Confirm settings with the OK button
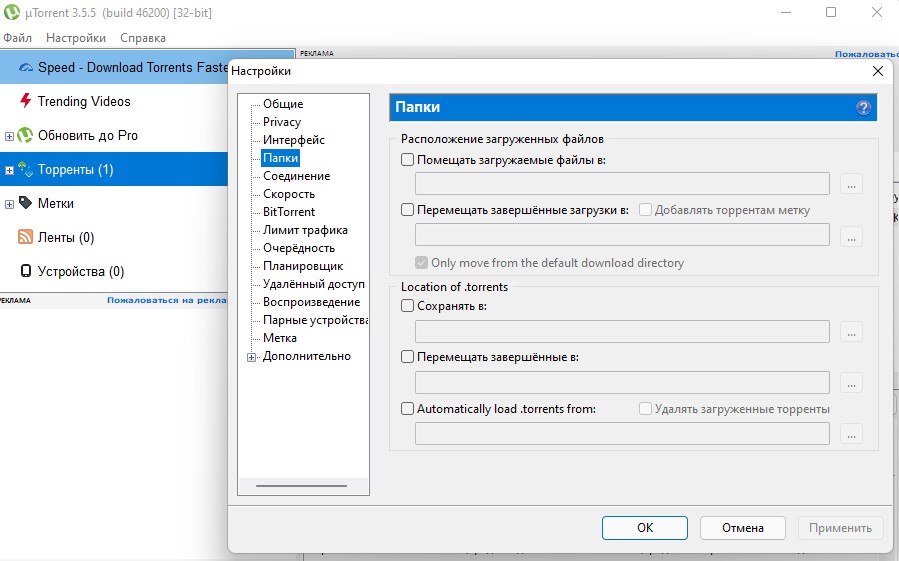This screenshot has width=899, height=561. pyautogui.click(x=644, y=528)
